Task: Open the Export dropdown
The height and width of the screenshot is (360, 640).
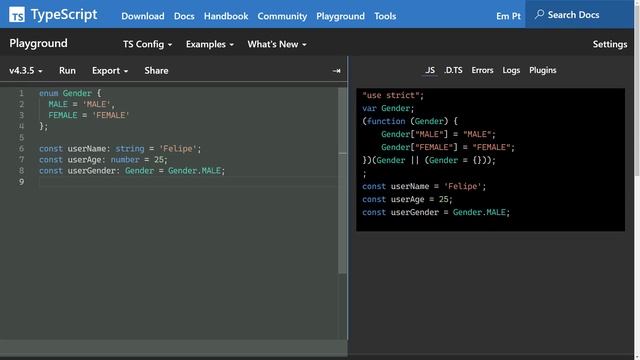Action: [x=110, y=71]
